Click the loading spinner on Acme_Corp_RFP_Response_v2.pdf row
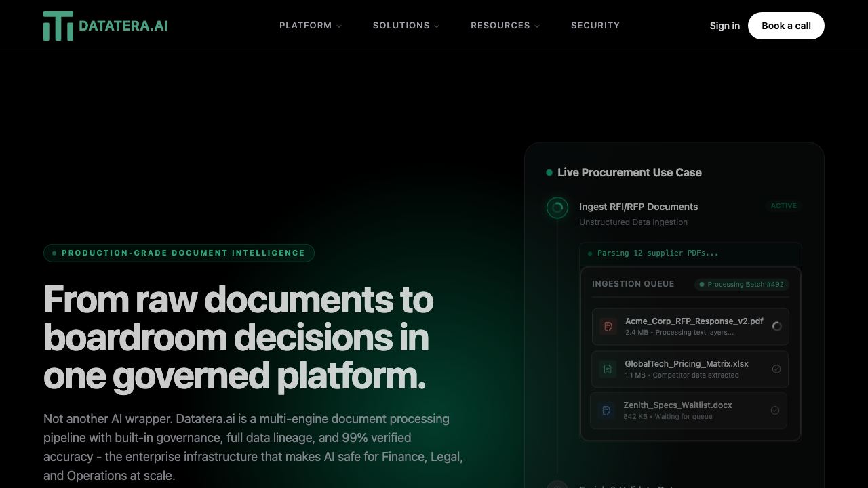This screenshot has height=488, width=868. click(777, 326)
